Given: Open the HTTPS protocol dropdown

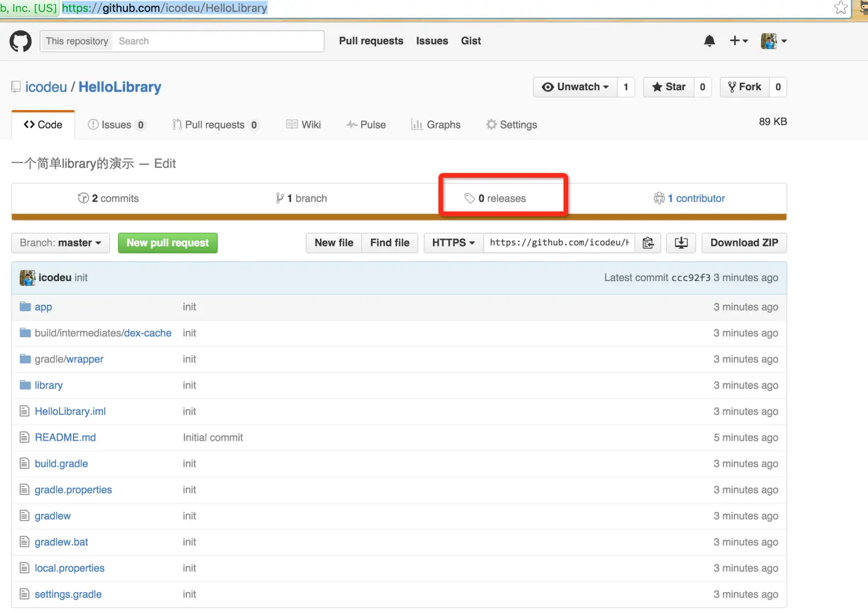Looking at the screenshot, I should tap(454, 243).
